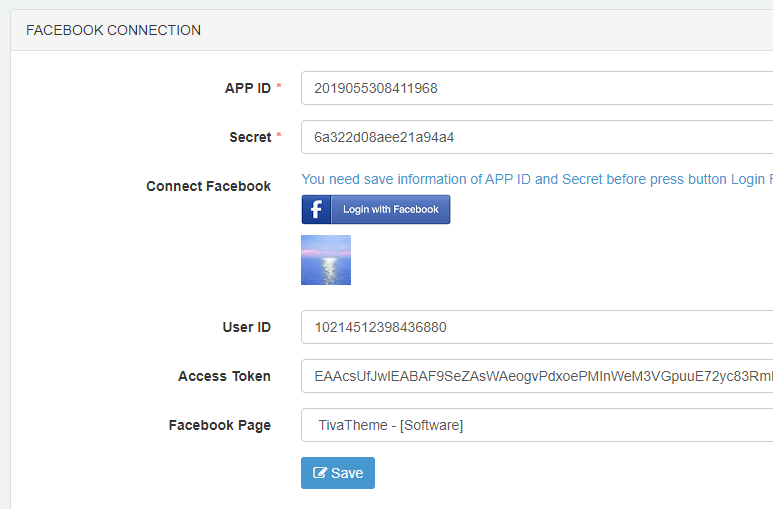The height and width of the screenshot is (509, 773).
Task: Click the FACEBOOK CONNECTION panel header
Action: click(x=113, y=30)
